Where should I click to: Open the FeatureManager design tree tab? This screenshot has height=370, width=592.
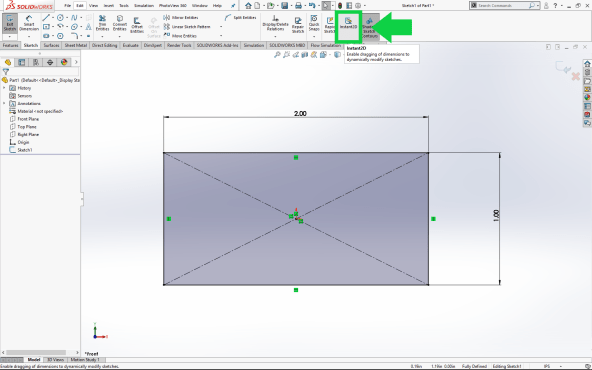pos(8,62)
